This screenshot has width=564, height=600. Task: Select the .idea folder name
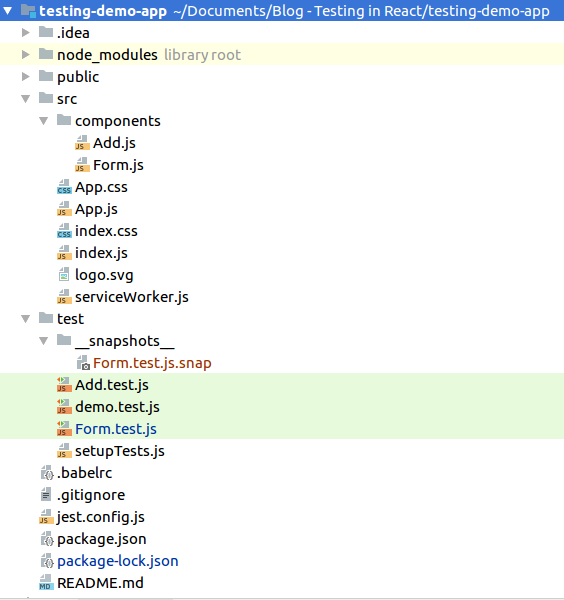pyautogui.click(x=73, y=33)
